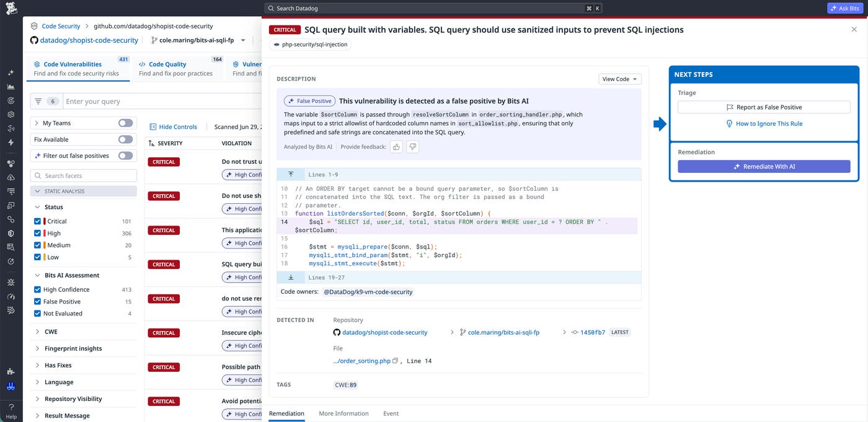
Task: Click the php-security/sql-injection rule tag
Action: click(310, 45)
